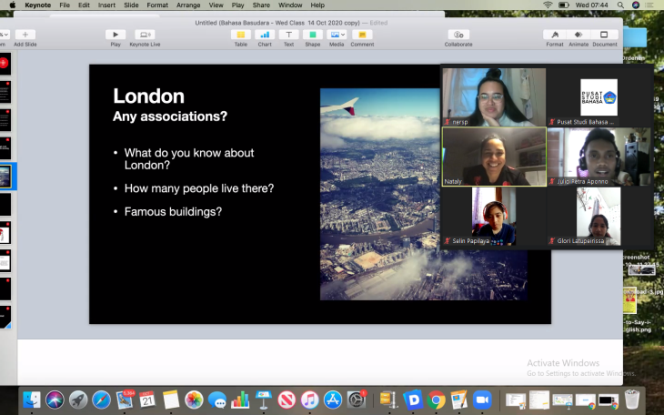
Task: Open Numbers from the Dock
Action: click(240, 400)
